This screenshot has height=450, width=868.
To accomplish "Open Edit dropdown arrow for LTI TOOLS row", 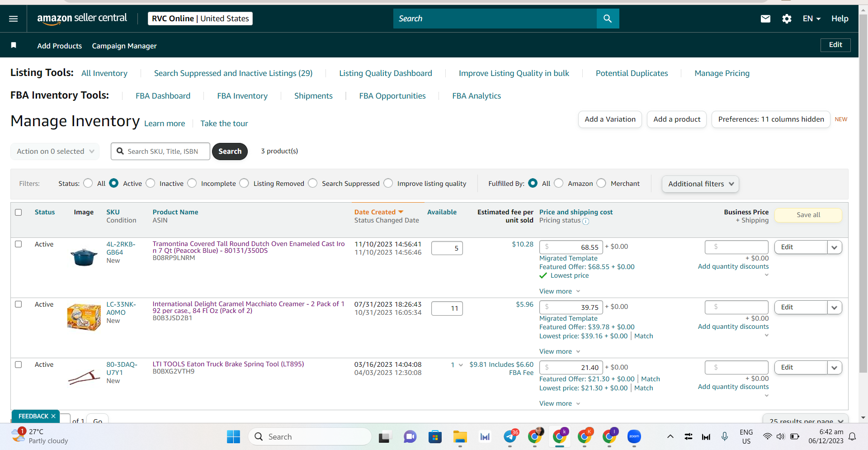I will click(835, 368).
